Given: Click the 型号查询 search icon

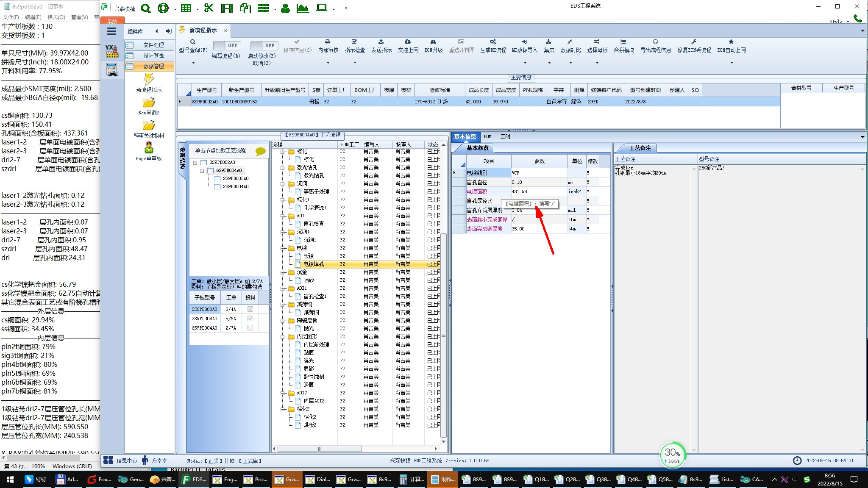Looking at the screenshot, I should pos(193,42).
